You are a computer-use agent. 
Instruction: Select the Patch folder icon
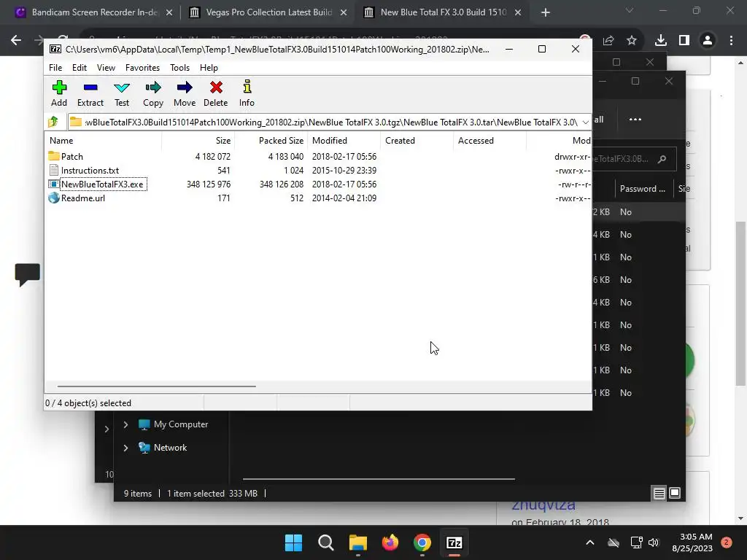(54, 156)
